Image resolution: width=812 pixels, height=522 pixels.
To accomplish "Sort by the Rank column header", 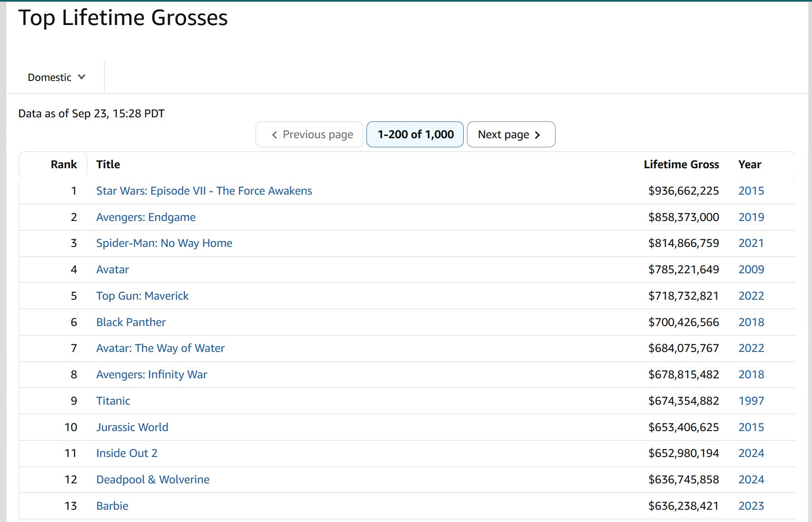I will (64, 165).
